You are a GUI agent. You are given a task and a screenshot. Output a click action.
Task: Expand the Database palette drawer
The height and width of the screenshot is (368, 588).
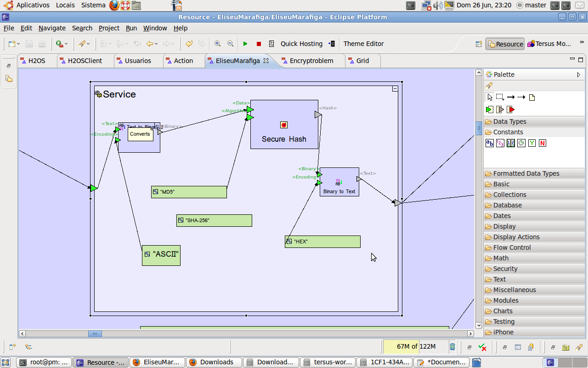[x=507, y=205]
